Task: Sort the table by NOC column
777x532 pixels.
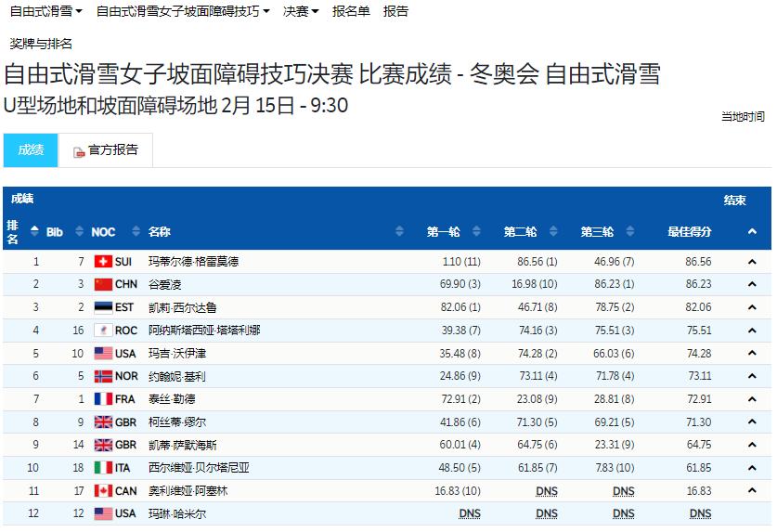Action: (136, 231)
